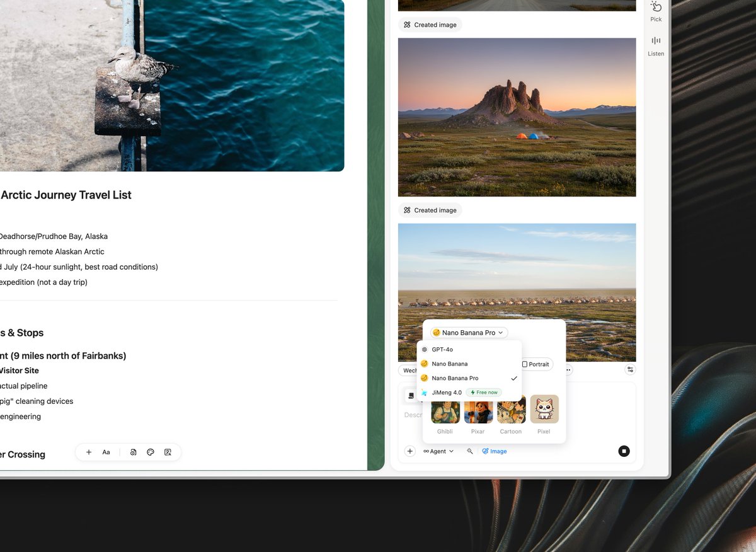Click the Visitor Site bold text
The image size is (756, 552).
[20, 371]
